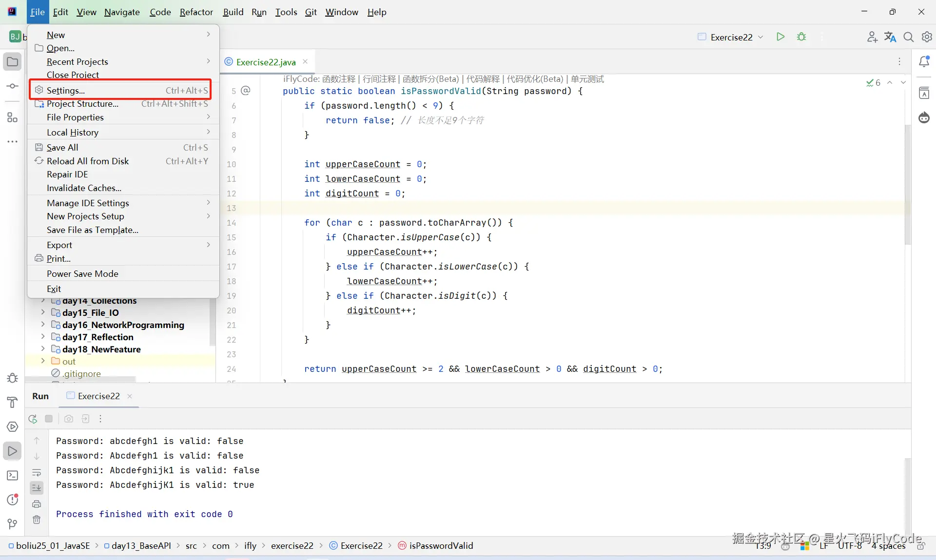Open the Translate icon in toolbar

pos(890,37)
